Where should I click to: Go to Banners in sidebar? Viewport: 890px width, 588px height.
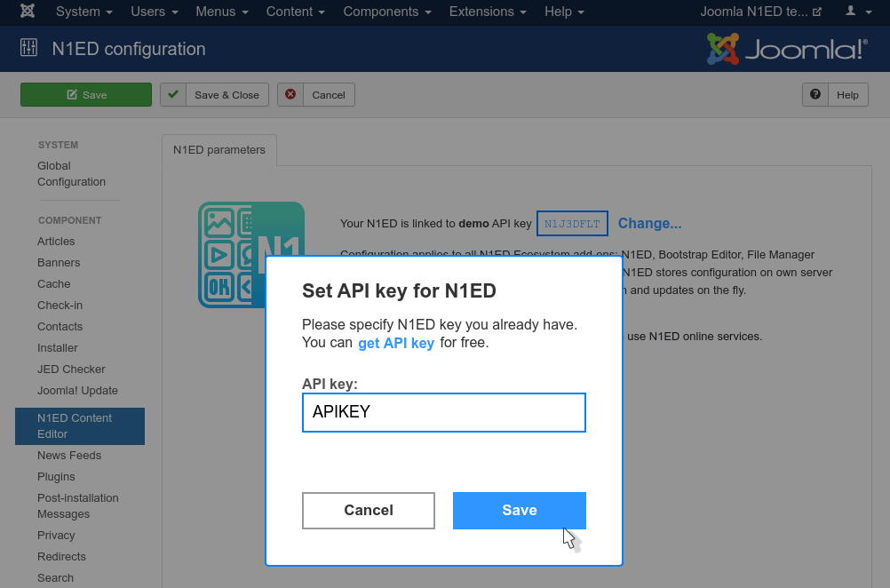tap(59, 263)
